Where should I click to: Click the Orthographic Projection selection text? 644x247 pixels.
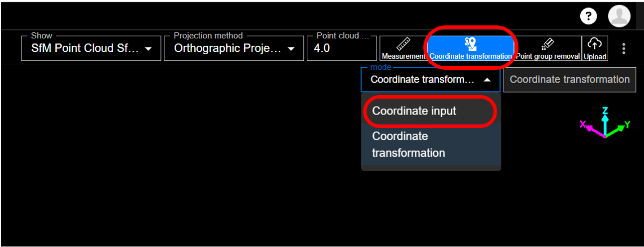tap(227, 49)
